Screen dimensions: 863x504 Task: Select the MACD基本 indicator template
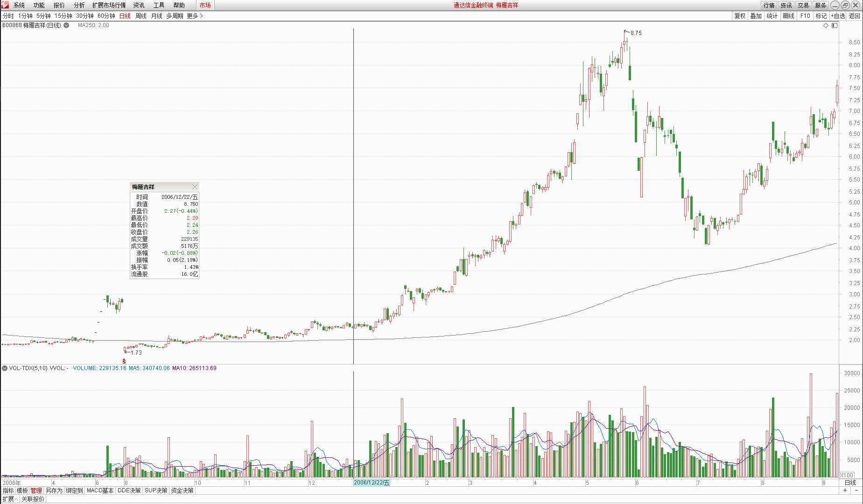[x=100, y=490]
